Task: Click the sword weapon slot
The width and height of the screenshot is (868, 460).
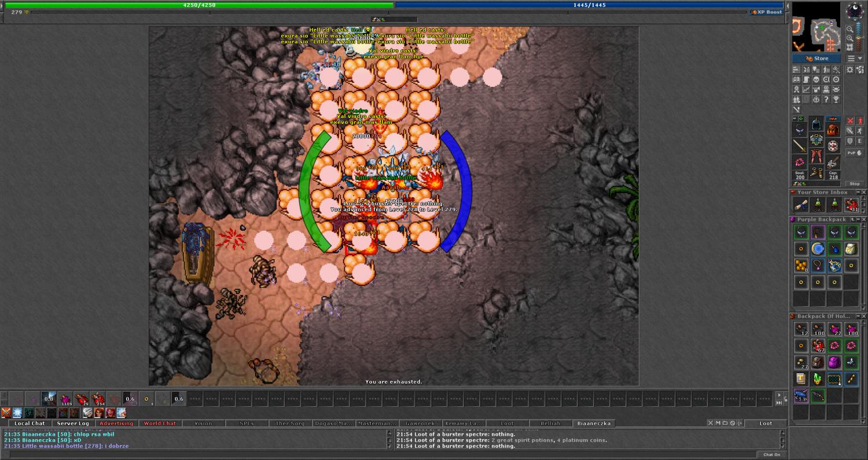Action: point(800,146)
